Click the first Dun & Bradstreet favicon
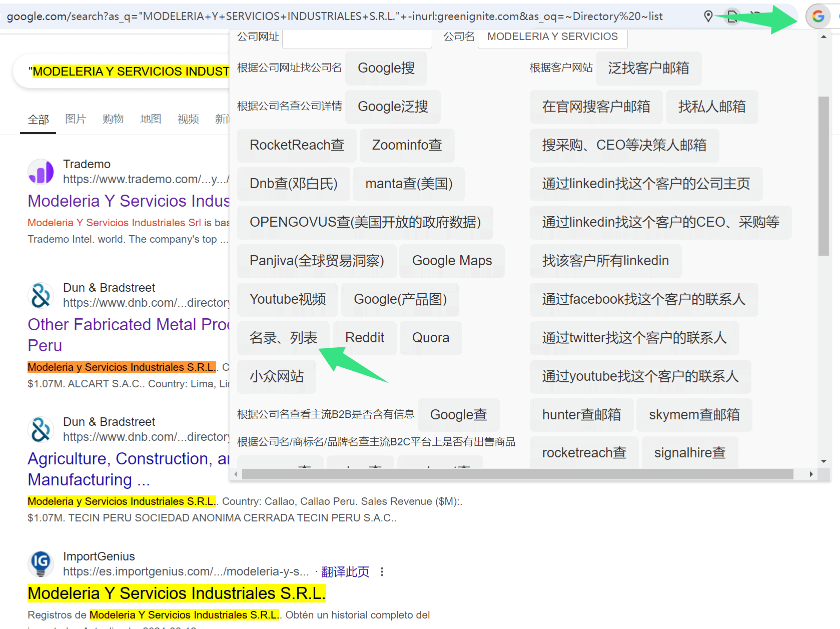Viewport: 840px width, 629px height. (x=41, y=295)
